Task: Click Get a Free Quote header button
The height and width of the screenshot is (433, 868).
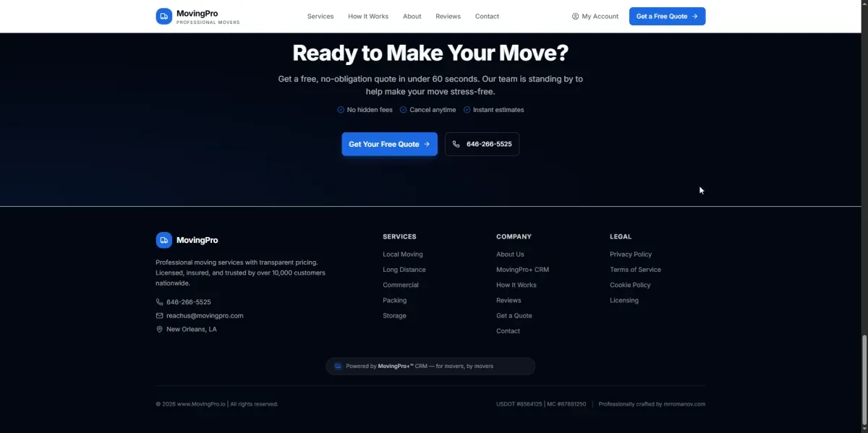Action: 667,16
